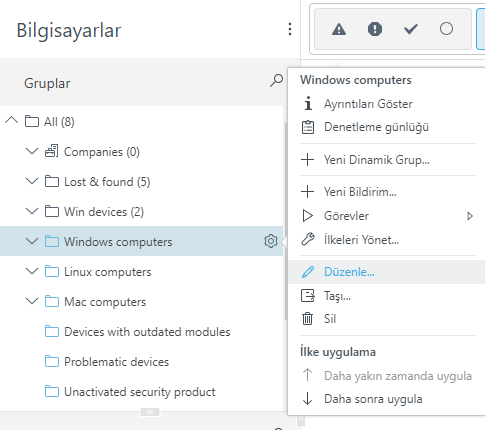The image size is (485, 430).
Task: Toggle the warning triangle status filter
Action: 339,29
